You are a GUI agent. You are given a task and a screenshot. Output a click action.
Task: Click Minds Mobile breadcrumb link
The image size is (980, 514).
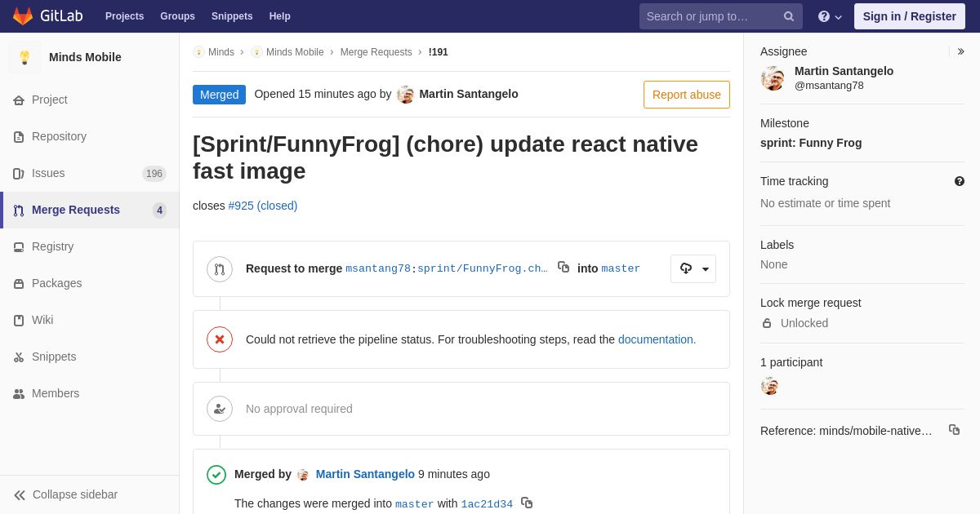(295, 52)
